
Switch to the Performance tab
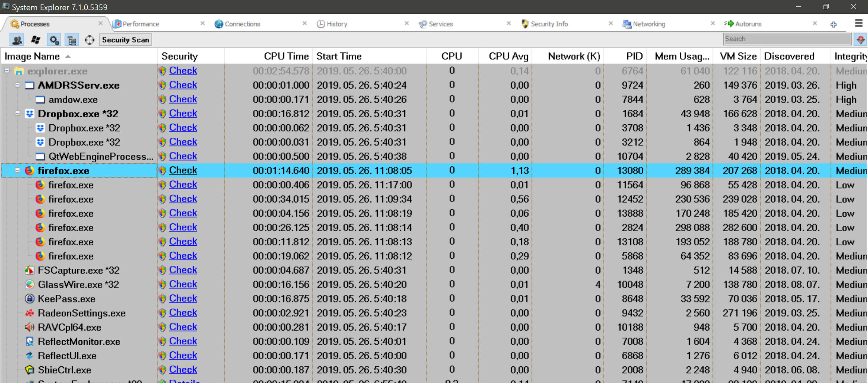tap(141, 24)
